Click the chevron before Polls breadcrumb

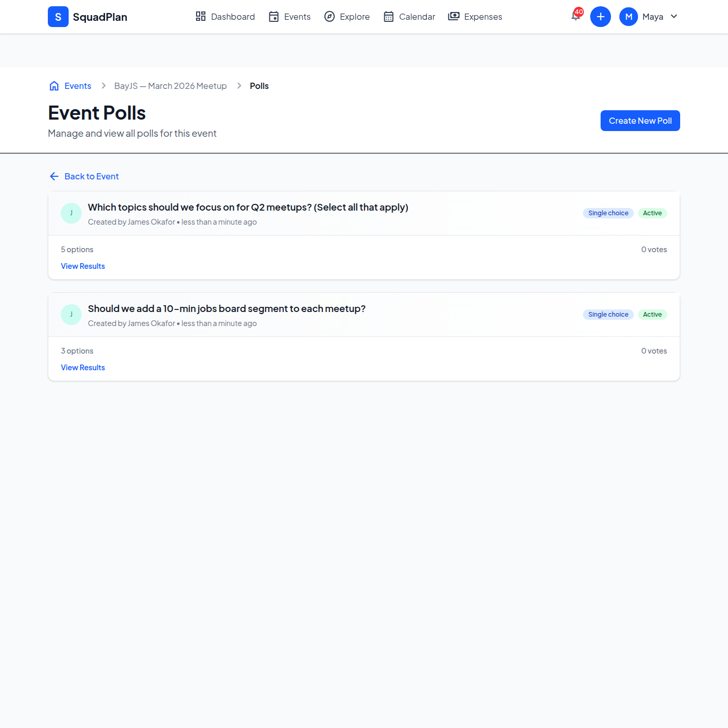239,85
